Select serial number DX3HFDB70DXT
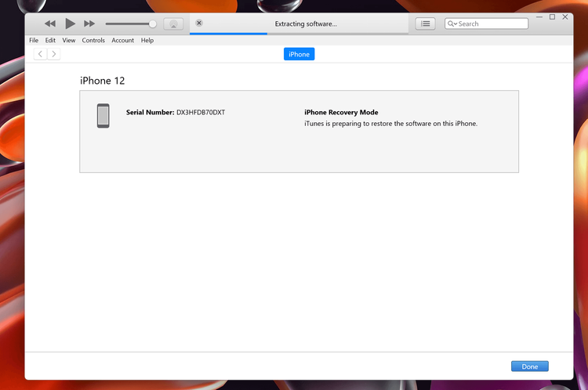Viewport: 588px width, 390px height. [201, 113]
